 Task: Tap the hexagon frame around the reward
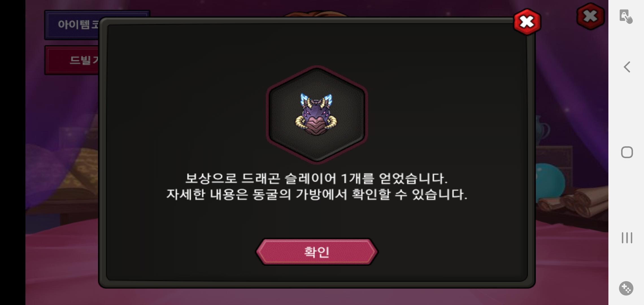pos(317,115)
